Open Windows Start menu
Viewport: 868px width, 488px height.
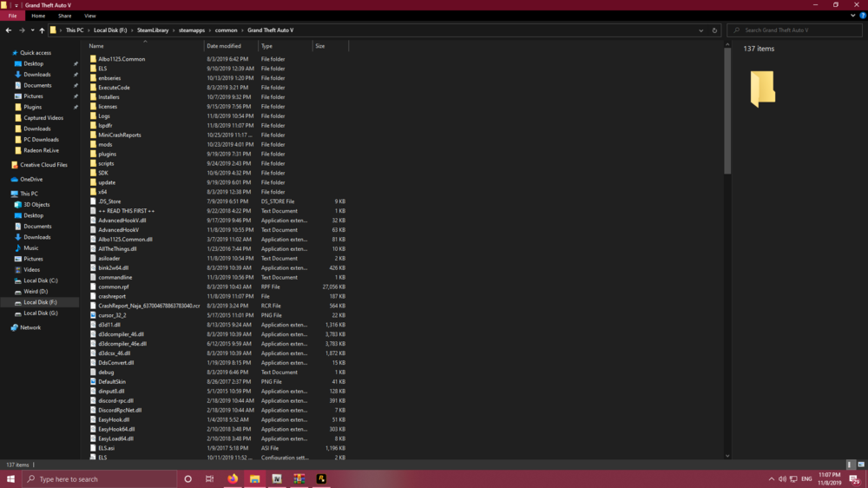(x=10, y=479)
